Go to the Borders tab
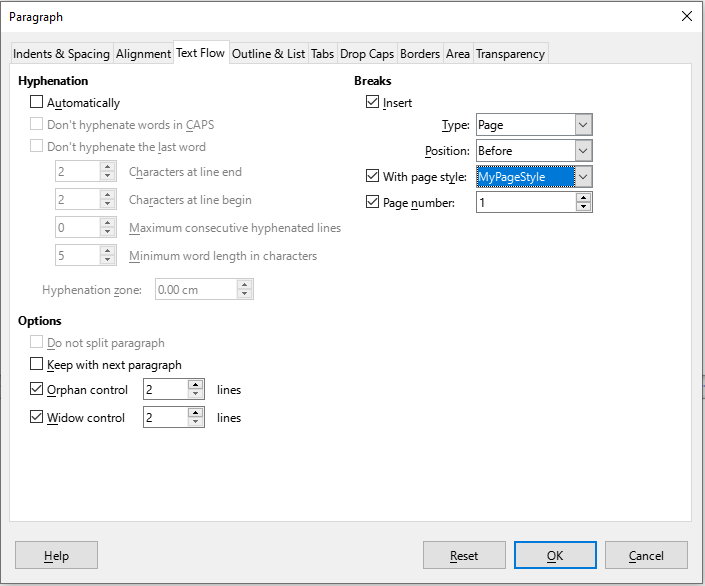Screen dimensions: 705x586 [420, 54]
